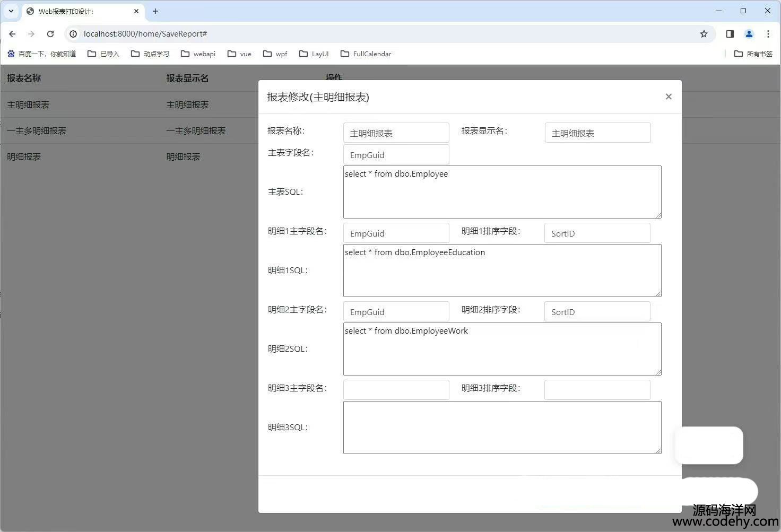
Task: Open a new browser tab
Action: tap(155, 11)
